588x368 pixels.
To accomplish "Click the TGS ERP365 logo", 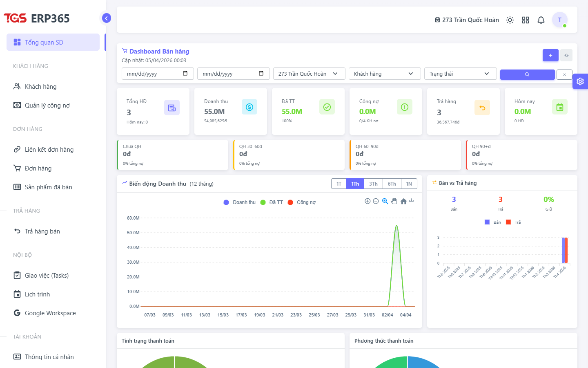I will point(37,18).
